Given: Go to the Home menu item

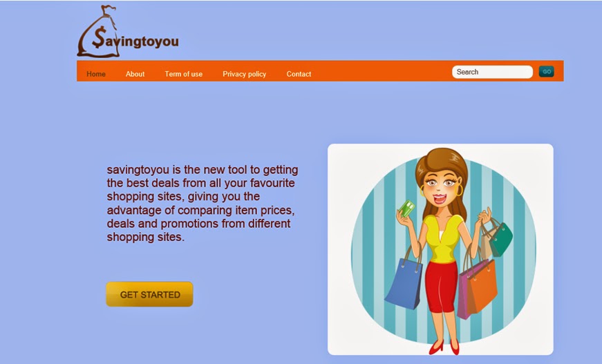Looking at the screenshot, I should pyautogui.click(x=96, y=74).
